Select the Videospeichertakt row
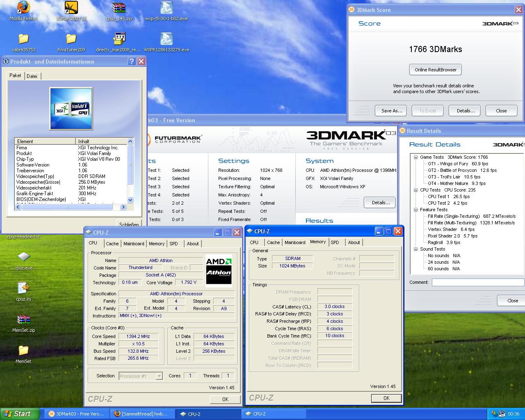 click(x=71, y=188)
